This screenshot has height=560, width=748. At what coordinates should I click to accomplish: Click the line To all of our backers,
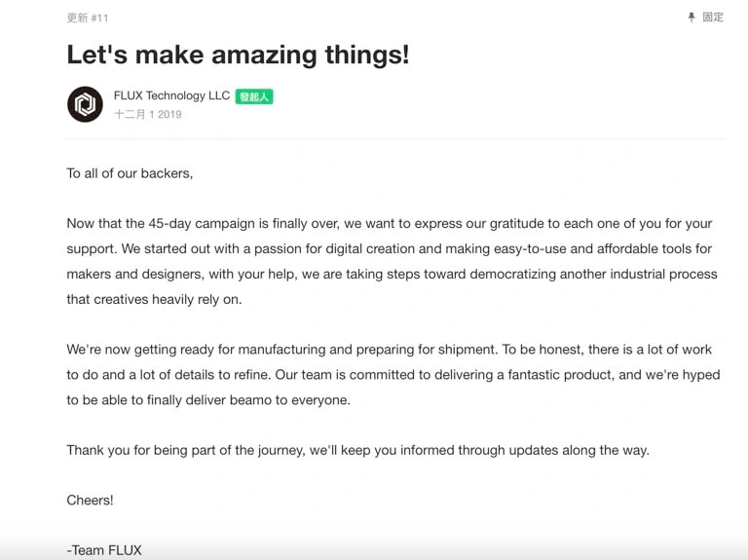pyautogui.click(x=130, y=173)
